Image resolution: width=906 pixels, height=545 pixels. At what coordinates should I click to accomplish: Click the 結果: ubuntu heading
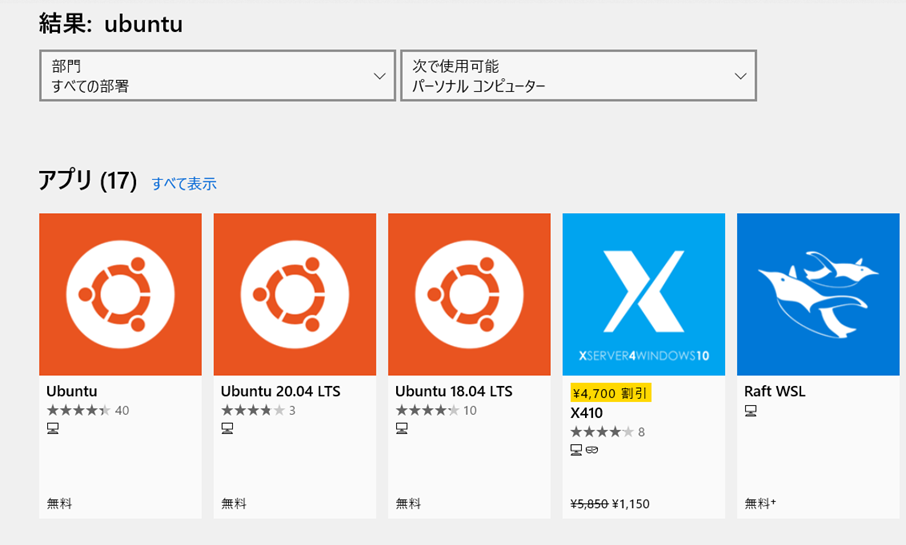point(111,24)
